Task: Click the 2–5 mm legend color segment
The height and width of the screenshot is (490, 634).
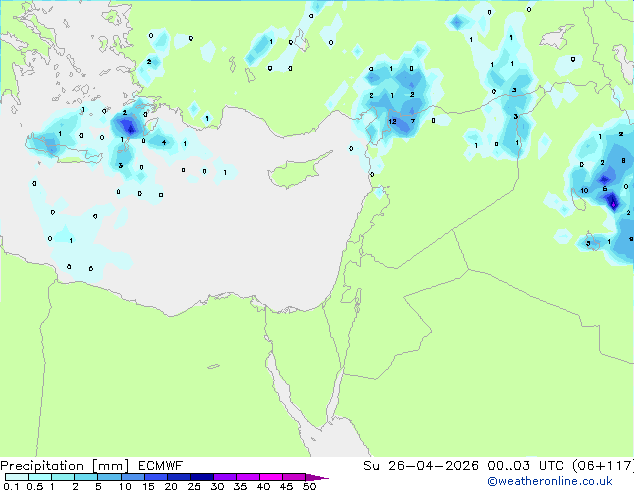Action: point(86,477)
